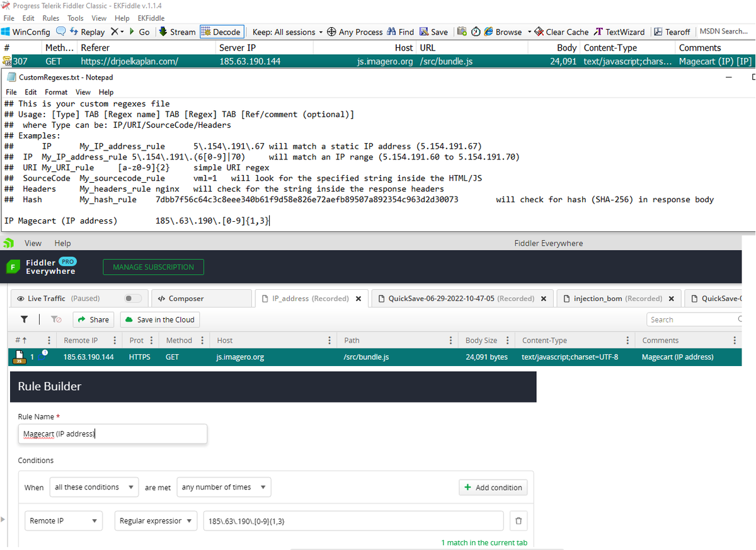The height and width of the screenshot is (550, 756).
Task: Click the Add condition button
Action: click(x=493, y=487)
